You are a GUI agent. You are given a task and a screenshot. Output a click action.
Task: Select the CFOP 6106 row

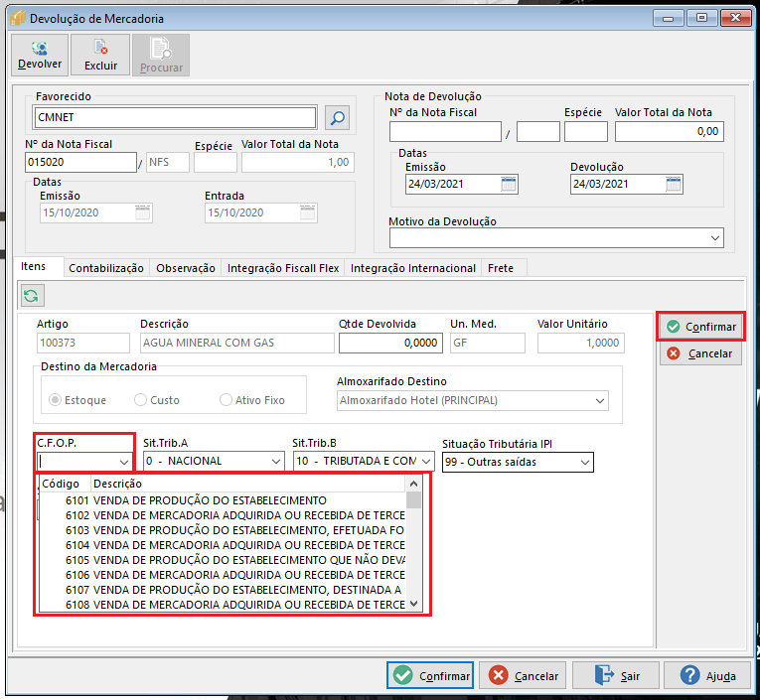(222, 575)
